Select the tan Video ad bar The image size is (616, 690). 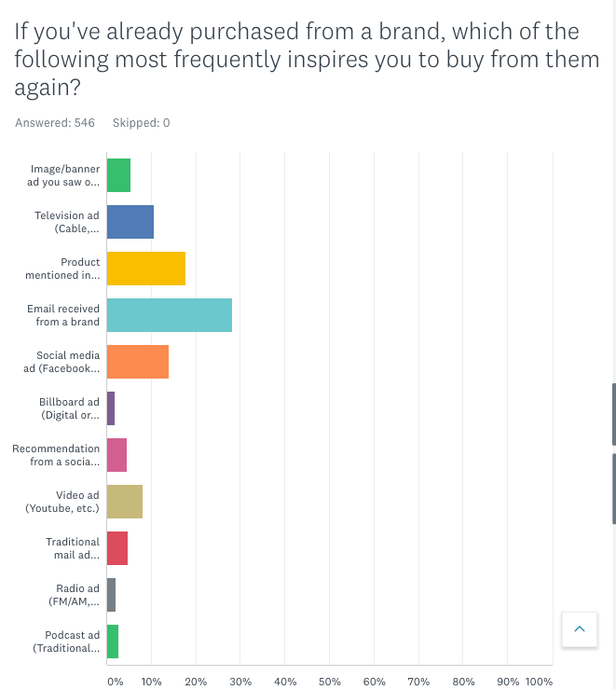pyautogui.click(x=124, y=502)
